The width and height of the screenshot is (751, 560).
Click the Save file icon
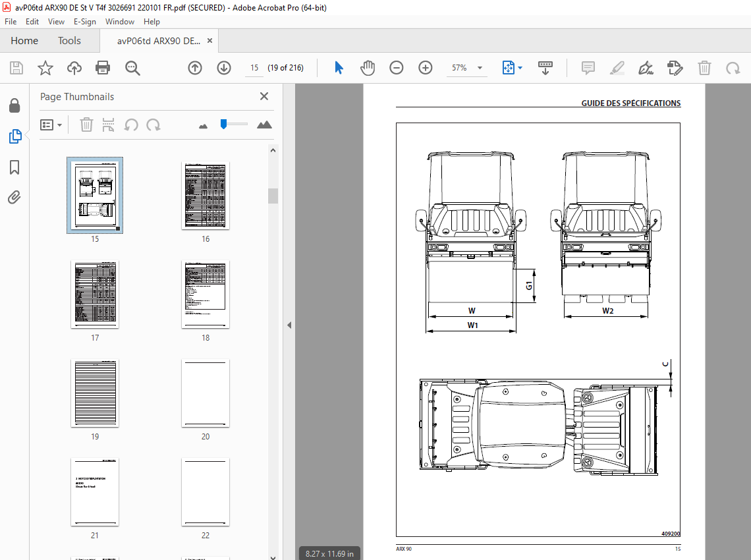16,68
